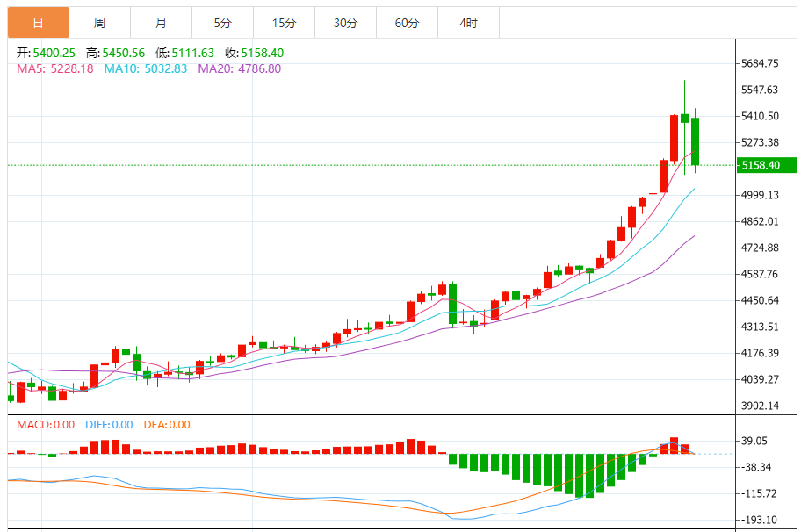Click the green 5158.40 current price tag
The image size is (801, 532).
click(767, 165)
